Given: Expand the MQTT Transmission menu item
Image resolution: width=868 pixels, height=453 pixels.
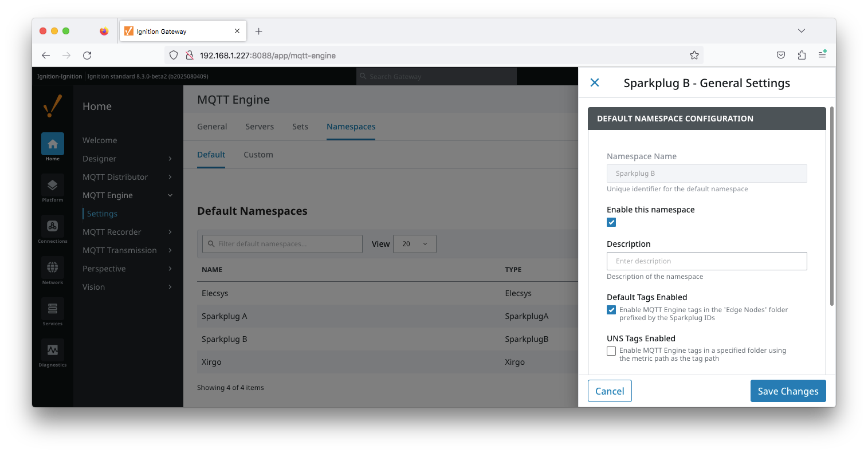Looking at the screenshot, I should (128, 250).
